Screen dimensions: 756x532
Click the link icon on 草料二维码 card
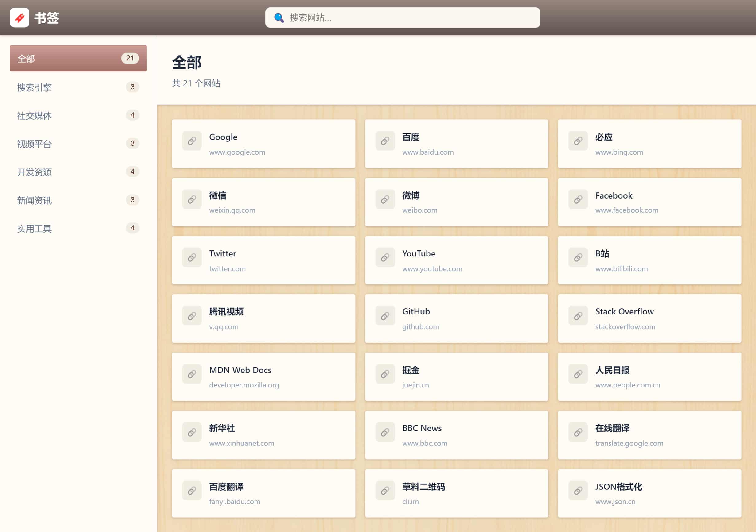385,491
